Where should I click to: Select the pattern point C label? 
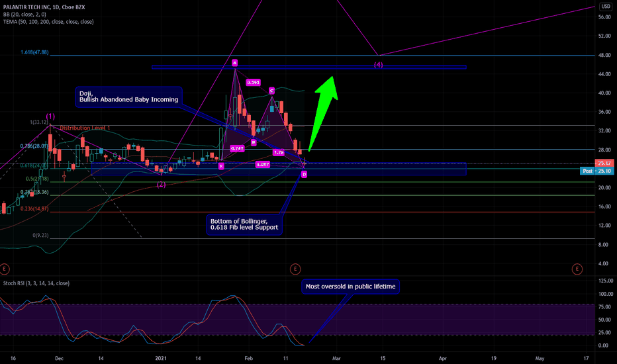click(271, 91)
